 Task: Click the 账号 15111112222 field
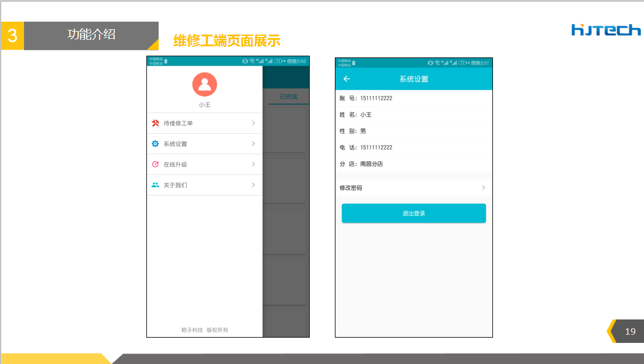366,98
